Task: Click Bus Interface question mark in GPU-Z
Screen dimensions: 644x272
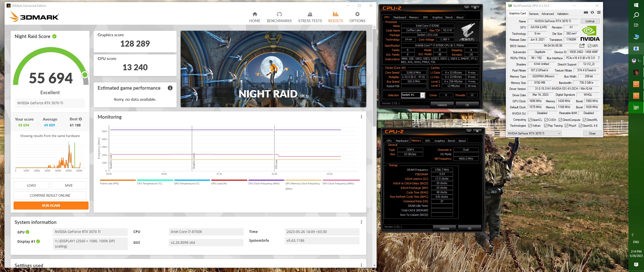Action: point(599,58)
